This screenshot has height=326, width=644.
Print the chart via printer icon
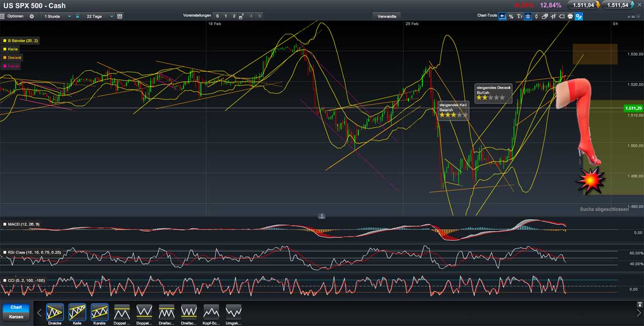(x=570, y=17)
